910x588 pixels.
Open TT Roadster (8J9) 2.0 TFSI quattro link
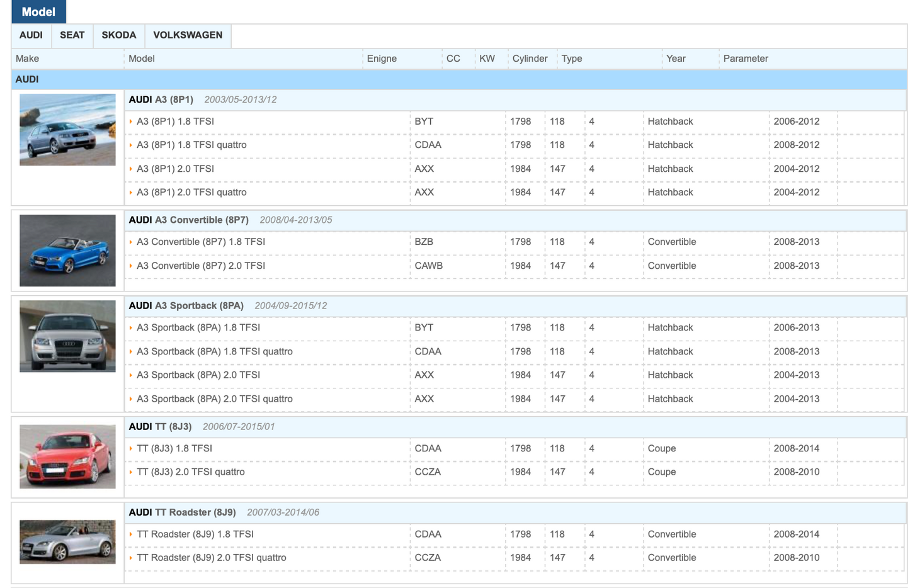coord(212,558)
